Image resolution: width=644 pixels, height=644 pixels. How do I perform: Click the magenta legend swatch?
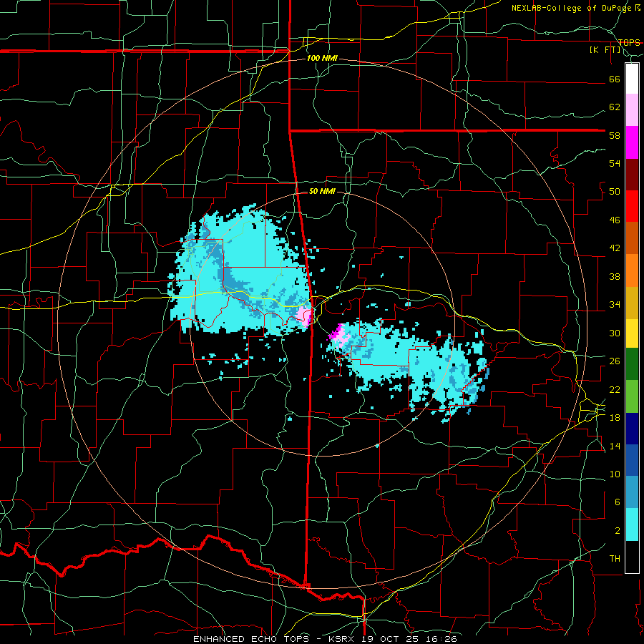coord(632,142)
